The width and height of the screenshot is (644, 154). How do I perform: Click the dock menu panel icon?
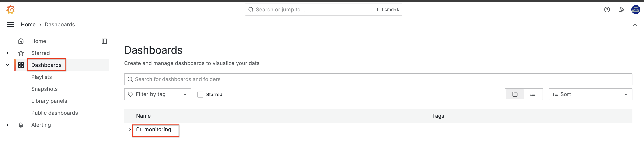[104, 41]
